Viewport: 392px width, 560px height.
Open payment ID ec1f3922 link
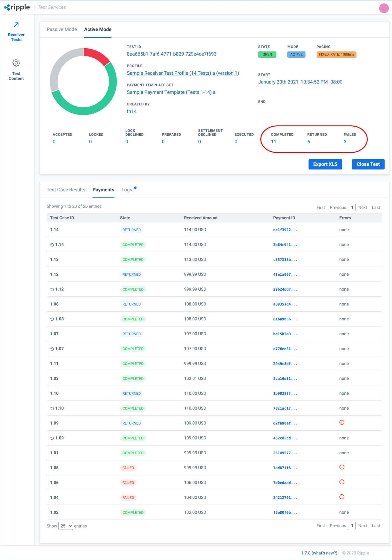[285, 230]
